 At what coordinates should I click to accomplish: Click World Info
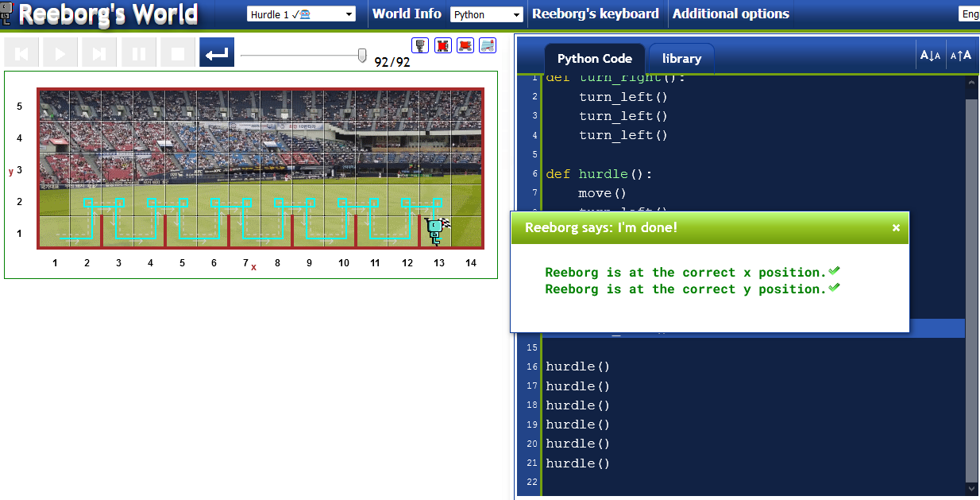407,14
